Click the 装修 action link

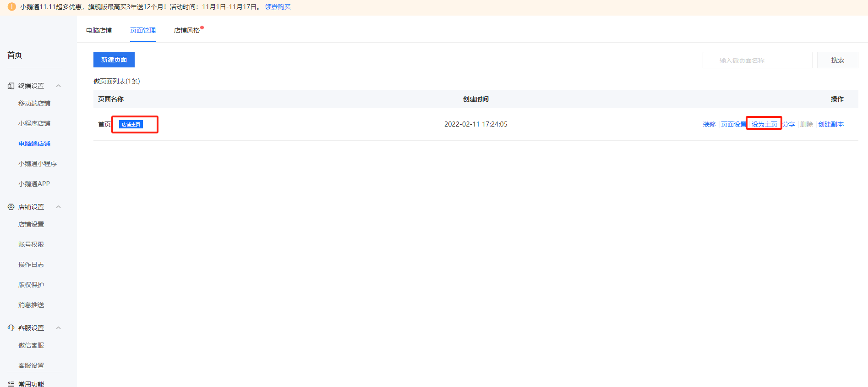[710, 124]
